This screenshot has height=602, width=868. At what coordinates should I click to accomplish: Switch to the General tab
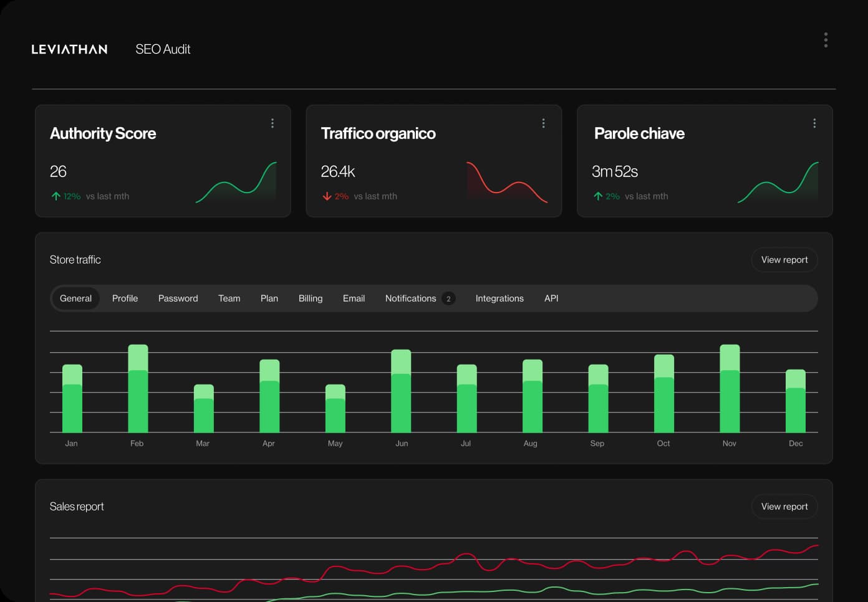tap(75, 299)
